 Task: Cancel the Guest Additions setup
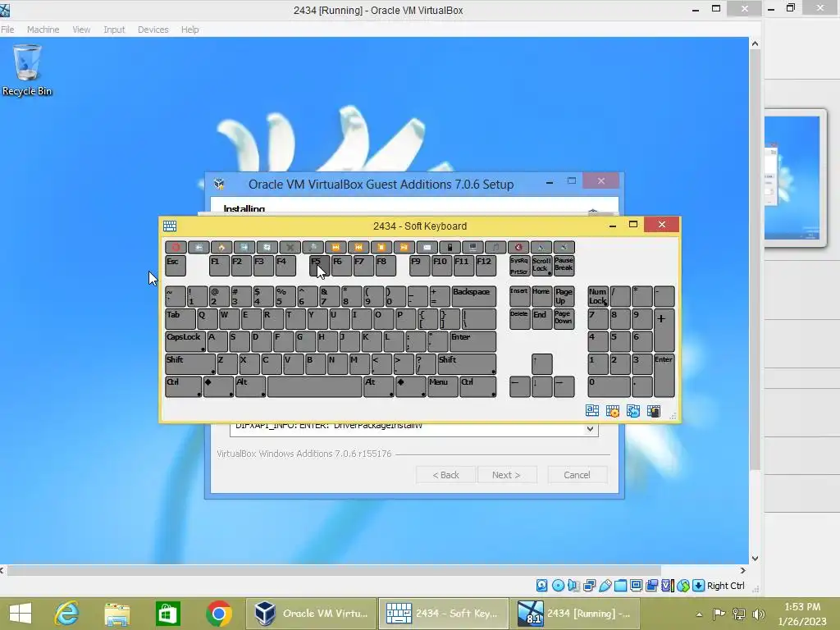coord(577,475)
